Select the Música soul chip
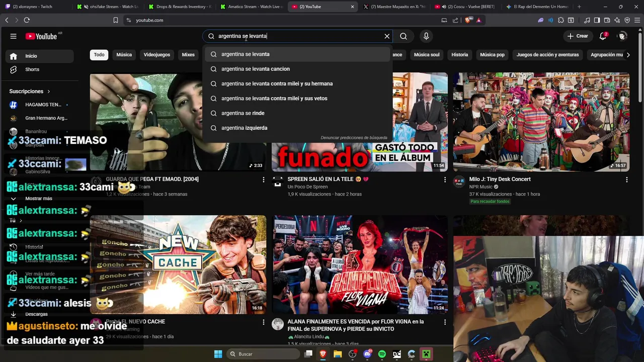The height and width of the screenshot is (362, 644). pyautogui.click(x=427, y=55)
